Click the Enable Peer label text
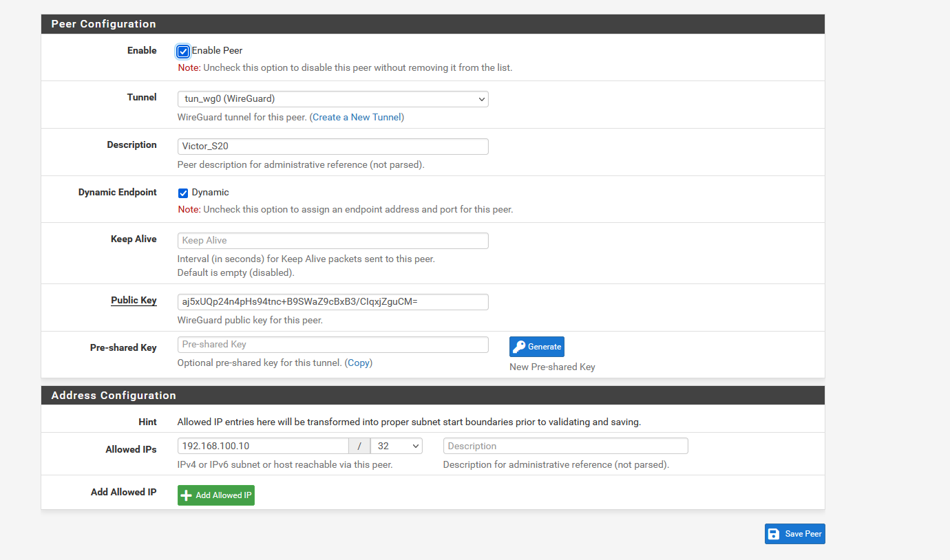The height and width of the screenshot is (560, 950). [x=217, y=51]
